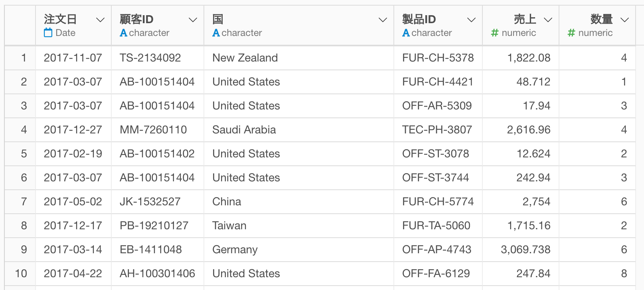Open the 製品ID column dropdown chevron
Screen dimensions: 644x290
(x=472, y=20)
